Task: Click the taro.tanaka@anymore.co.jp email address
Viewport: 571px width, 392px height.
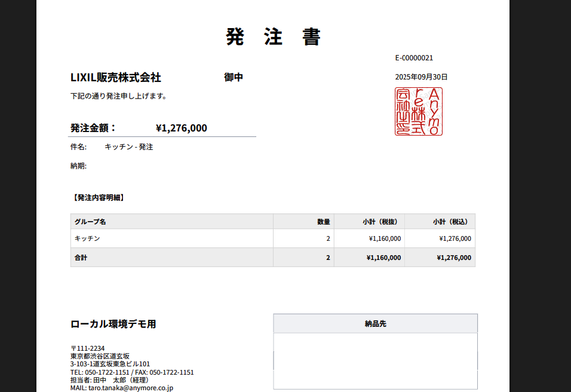Action: point(130,388)
